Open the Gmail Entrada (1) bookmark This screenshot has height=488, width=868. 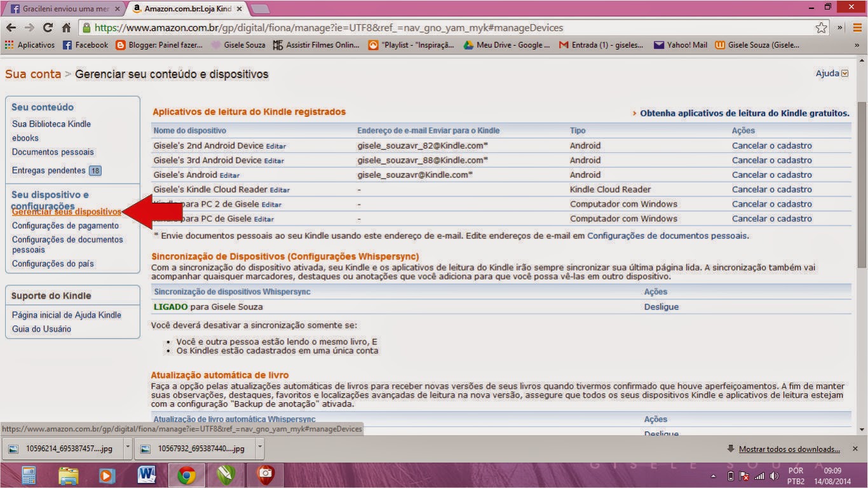[600, 45]
